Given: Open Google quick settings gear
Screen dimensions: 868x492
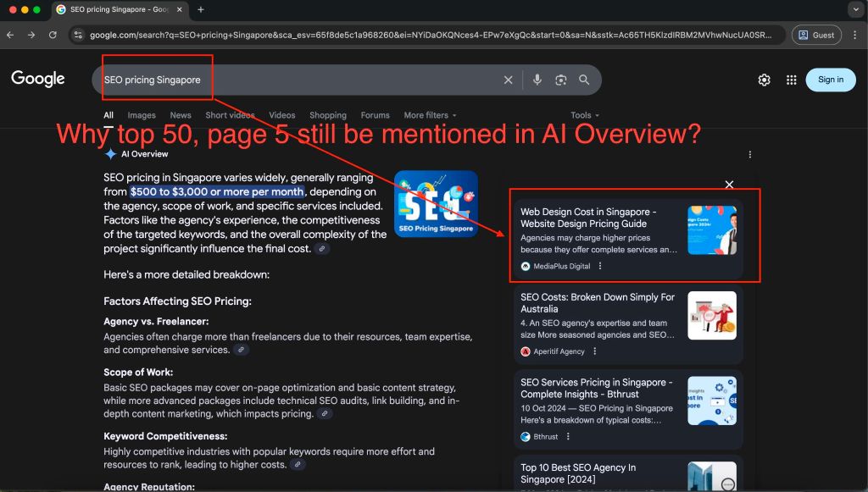Looking at the screenshot, I should tap(764, 80).
